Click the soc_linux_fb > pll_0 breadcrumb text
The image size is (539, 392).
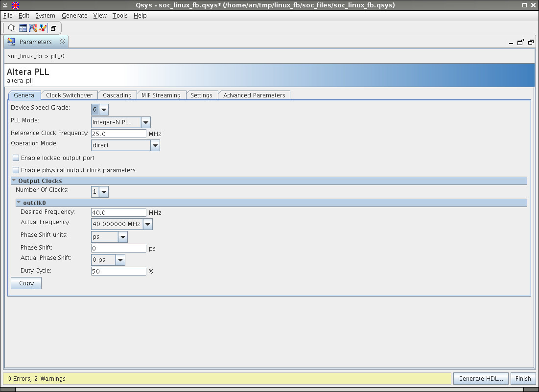(x=36, y=56)
